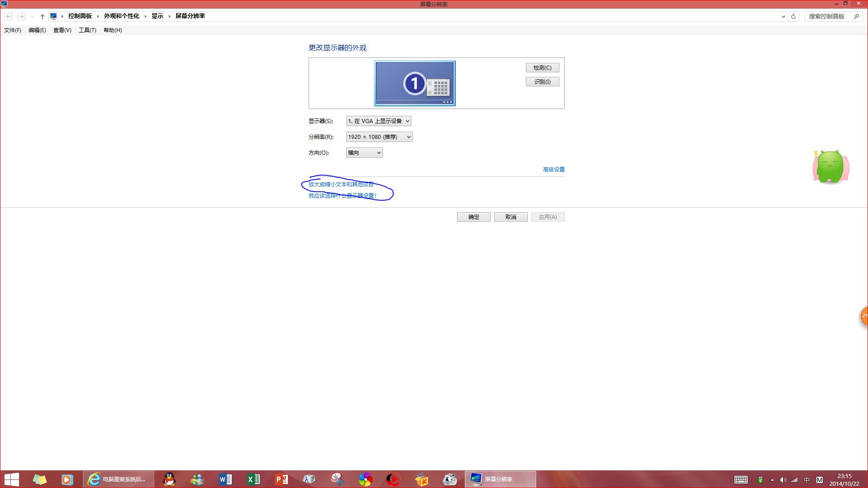Open the 文件(F) menu

pyautogui.click(x=13, y=30)
